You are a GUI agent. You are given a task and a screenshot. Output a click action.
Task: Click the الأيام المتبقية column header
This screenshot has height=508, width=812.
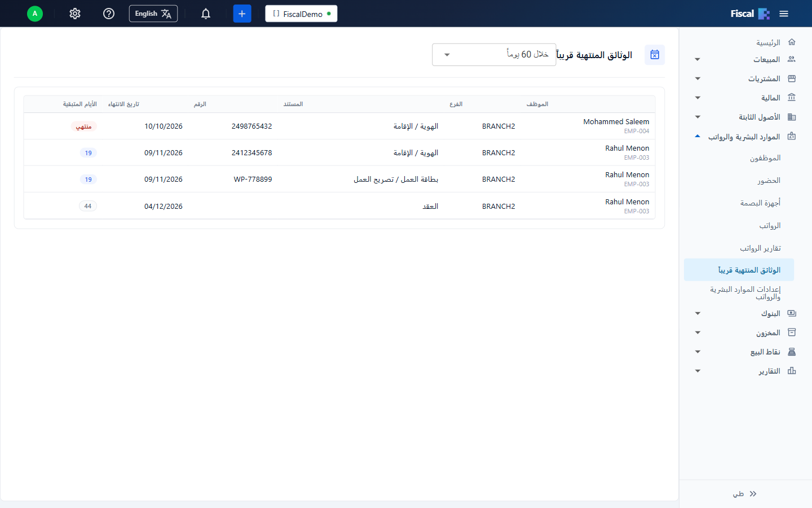tap(80, 104)
